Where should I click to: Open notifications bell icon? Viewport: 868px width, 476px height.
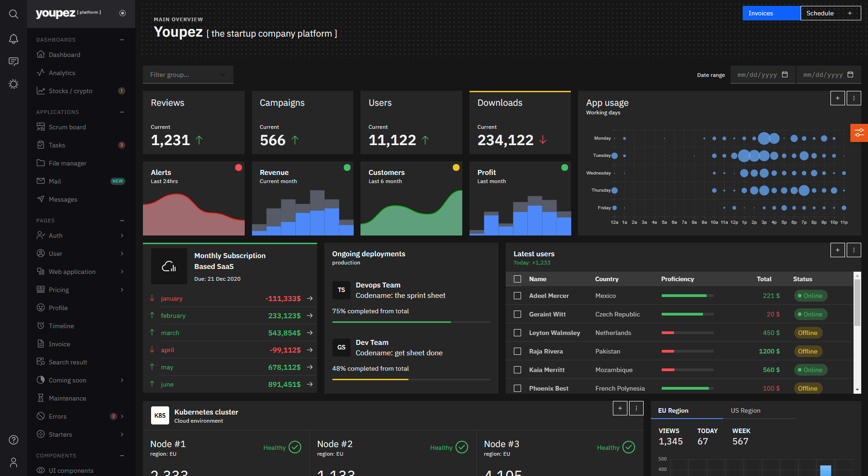click(14, 39)
